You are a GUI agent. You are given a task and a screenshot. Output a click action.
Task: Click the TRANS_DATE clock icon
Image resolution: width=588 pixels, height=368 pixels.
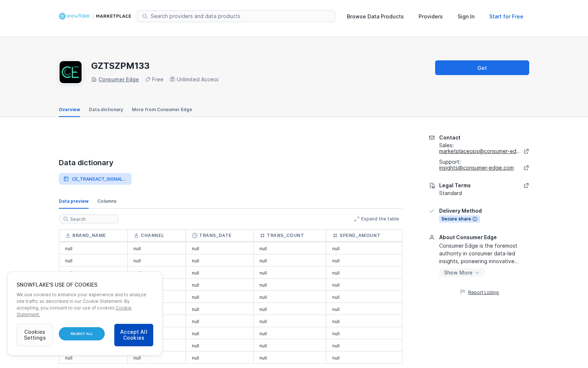coord(195,236)
